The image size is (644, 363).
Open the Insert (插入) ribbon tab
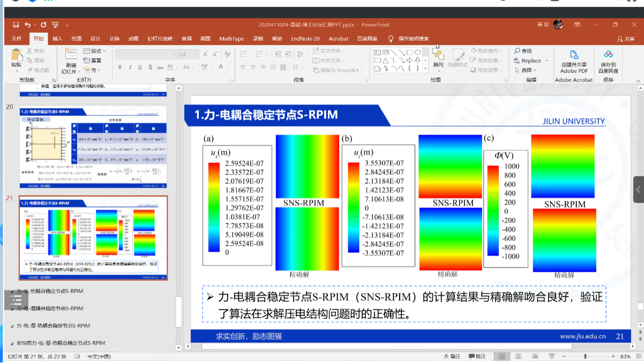click(x=57, y=39)
